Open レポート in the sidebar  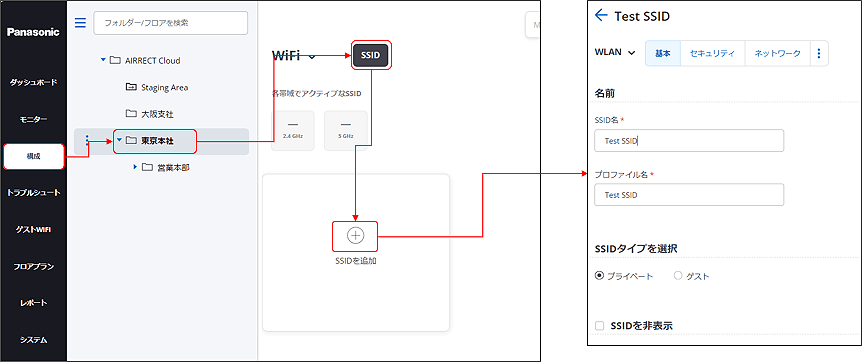point(33,303)
